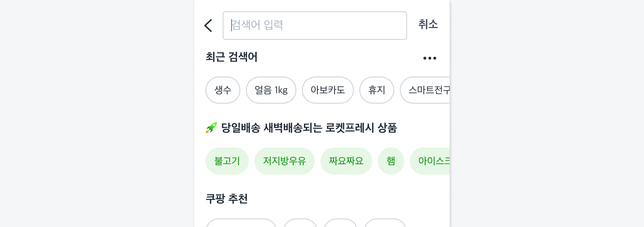Tap the 얼음 1kg recent search
644x227 pixels.
271,90
